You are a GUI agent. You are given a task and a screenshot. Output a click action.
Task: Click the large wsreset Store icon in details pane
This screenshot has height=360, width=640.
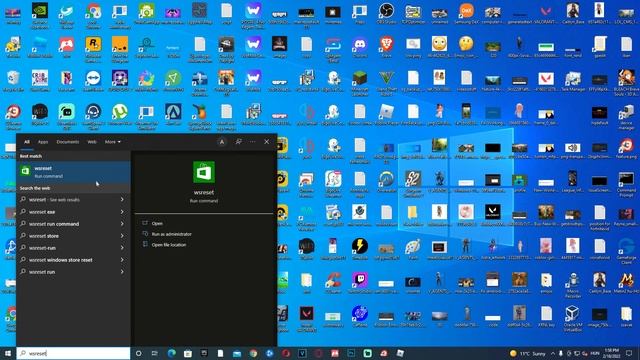[204, 172]
